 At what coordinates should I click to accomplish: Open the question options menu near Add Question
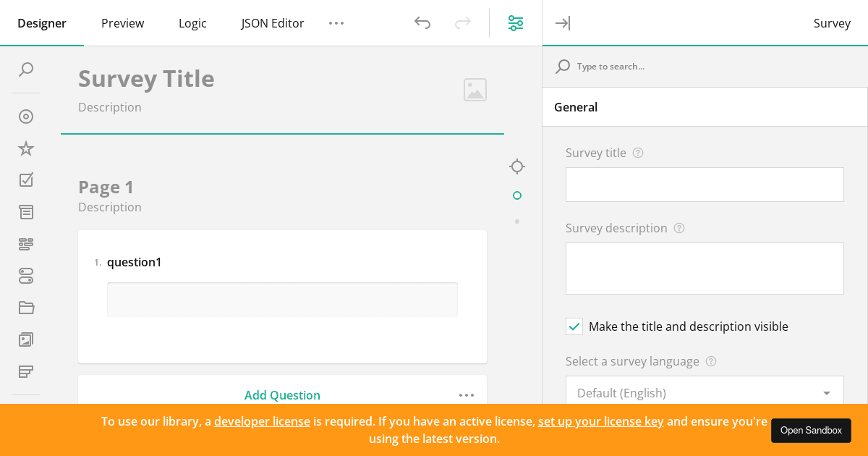[467, 395]
